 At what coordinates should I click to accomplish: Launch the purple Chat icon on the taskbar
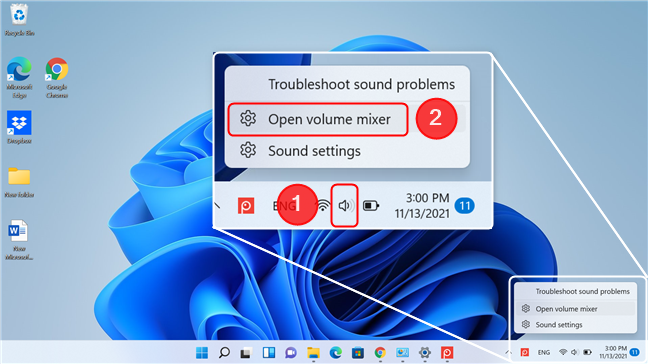click(x=291, y=352)
